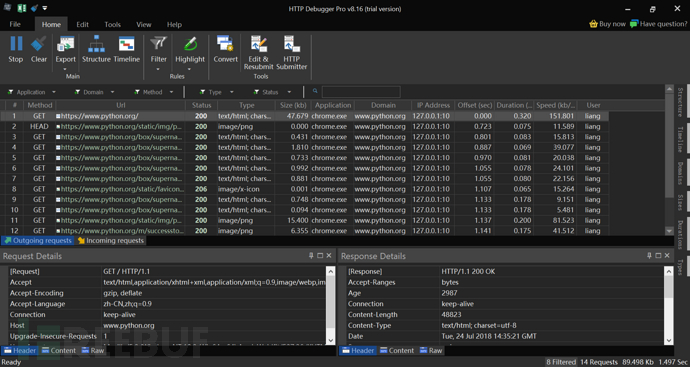Expand the Filter dropdown arrow
Screen dimensions: 690x367
pos(158,69)
